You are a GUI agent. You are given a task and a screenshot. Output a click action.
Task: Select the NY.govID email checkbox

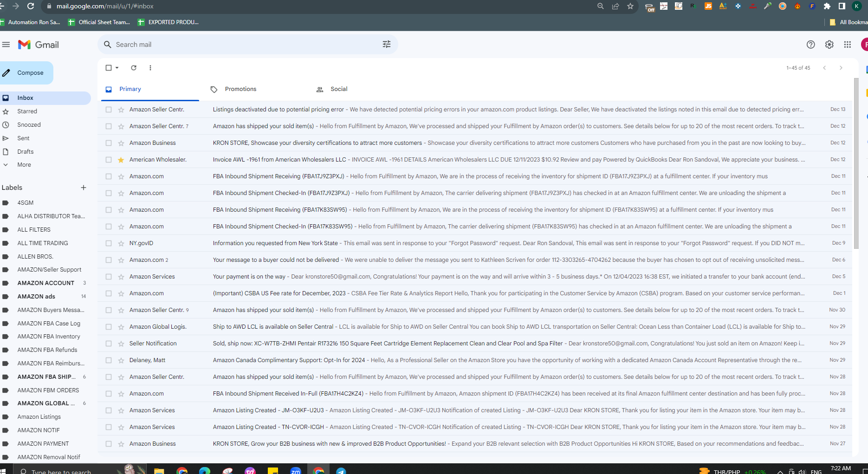point(108,243)
